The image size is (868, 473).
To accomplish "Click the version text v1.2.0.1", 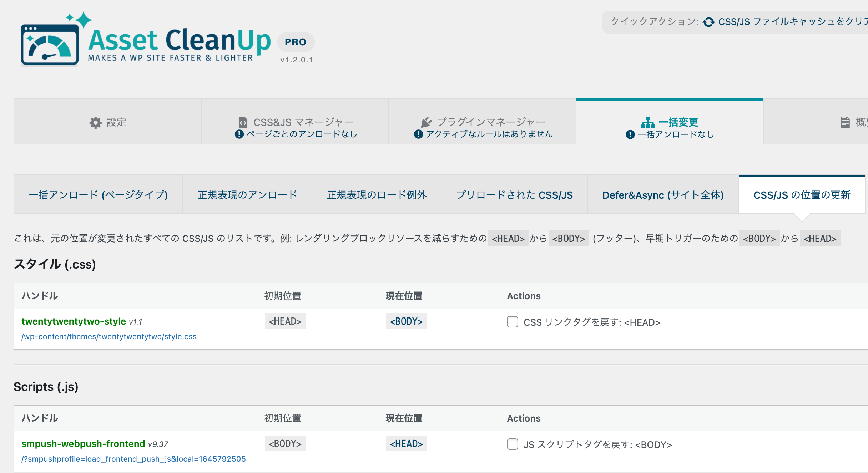I will 297,60.
